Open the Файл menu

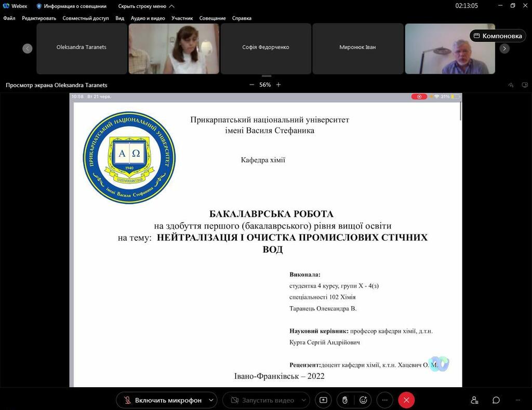tap(9, 18)
